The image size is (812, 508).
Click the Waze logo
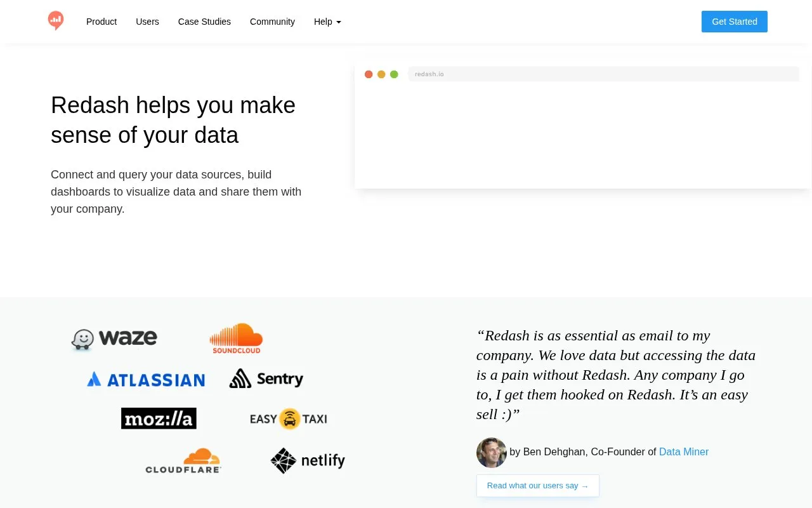coord(114,339)
